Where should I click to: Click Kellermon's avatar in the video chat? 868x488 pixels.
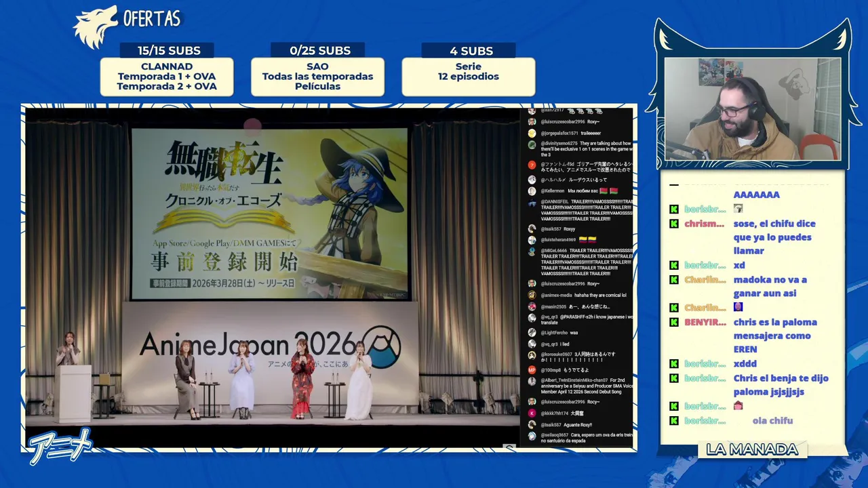pos(532,191)
